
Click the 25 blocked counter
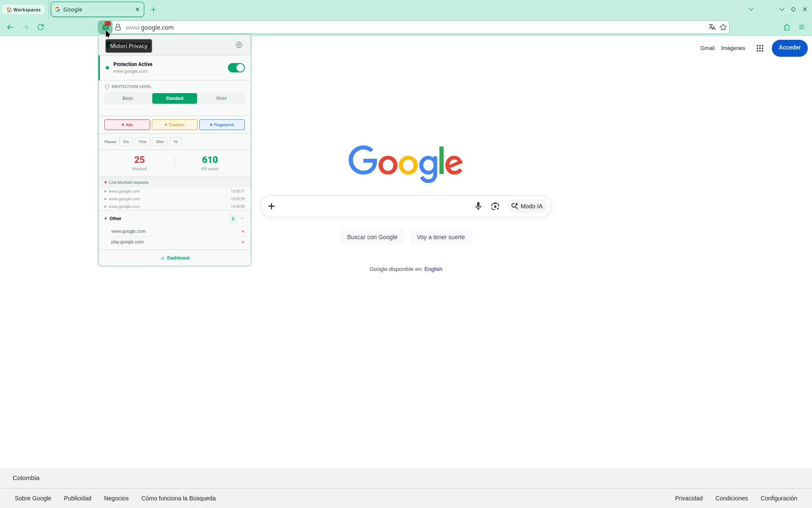pos(139,163)
